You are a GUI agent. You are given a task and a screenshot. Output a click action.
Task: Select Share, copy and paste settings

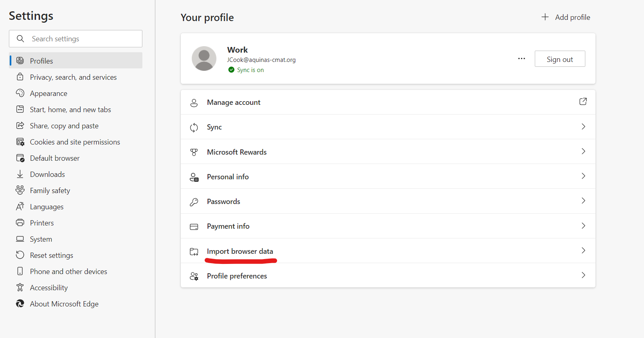76,125
